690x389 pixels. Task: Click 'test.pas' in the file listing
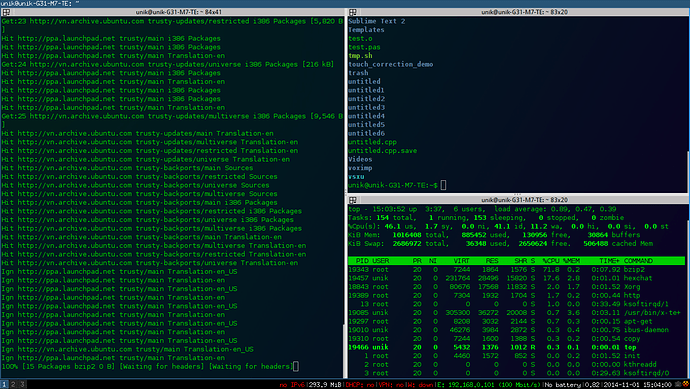(364, 47)
